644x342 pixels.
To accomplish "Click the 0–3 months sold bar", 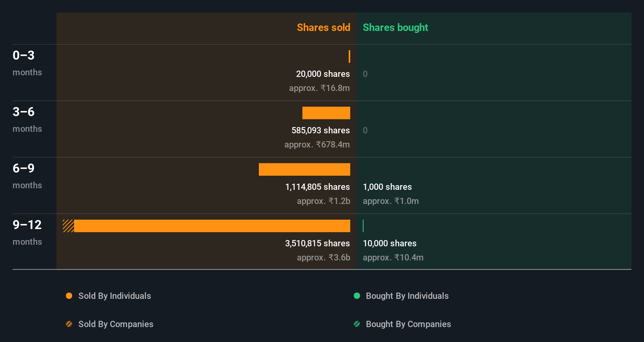I will pos(349,56).
